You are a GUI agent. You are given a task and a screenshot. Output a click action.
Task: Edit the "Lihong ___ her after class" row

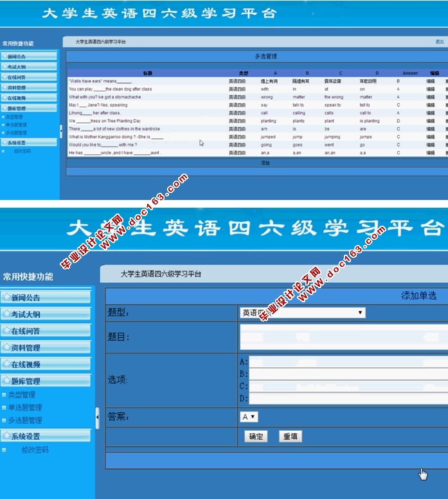(x=431, y=113)
